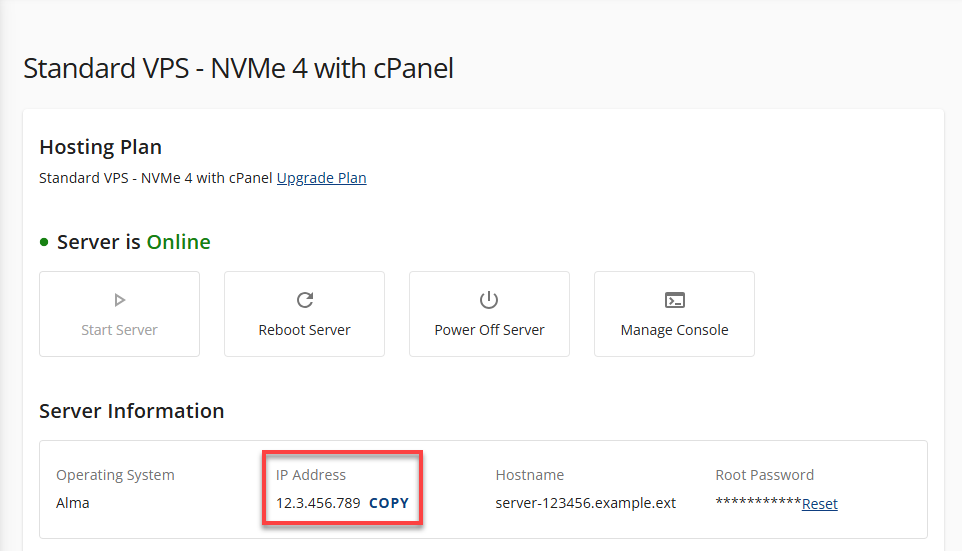The image size is (962, 551).
Task: Click the Server Information heading
Action: 132,411
